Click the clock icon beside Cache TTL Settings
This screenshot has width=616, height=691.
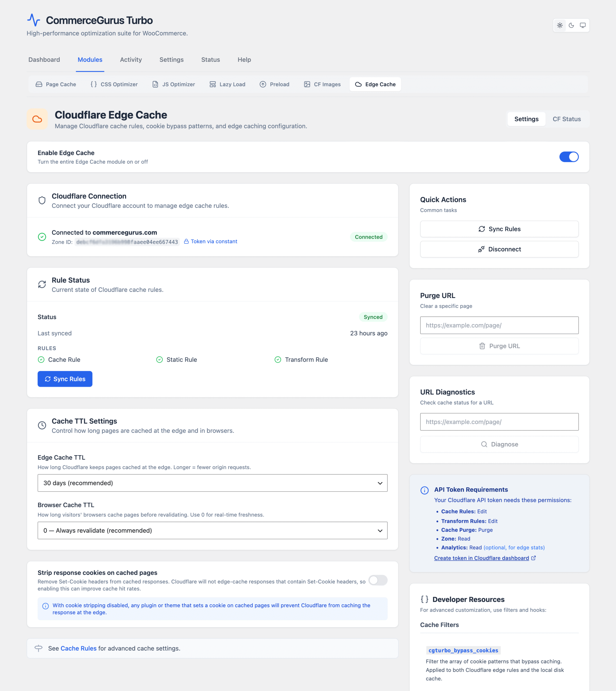tap(42, 425)
